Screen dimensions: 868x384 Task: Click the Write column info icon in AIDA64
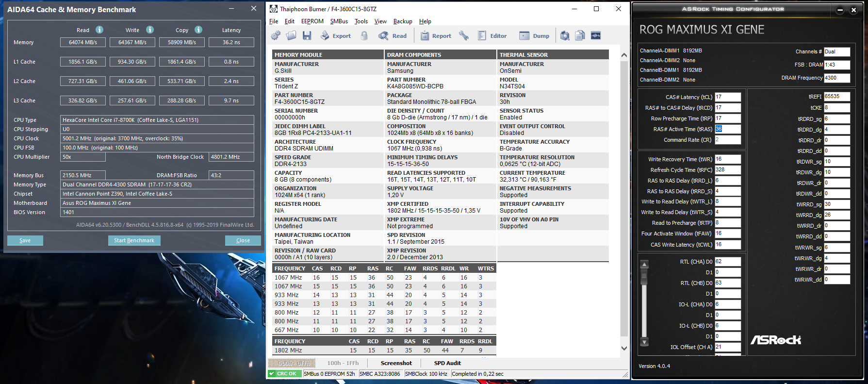tap(150, 30)
